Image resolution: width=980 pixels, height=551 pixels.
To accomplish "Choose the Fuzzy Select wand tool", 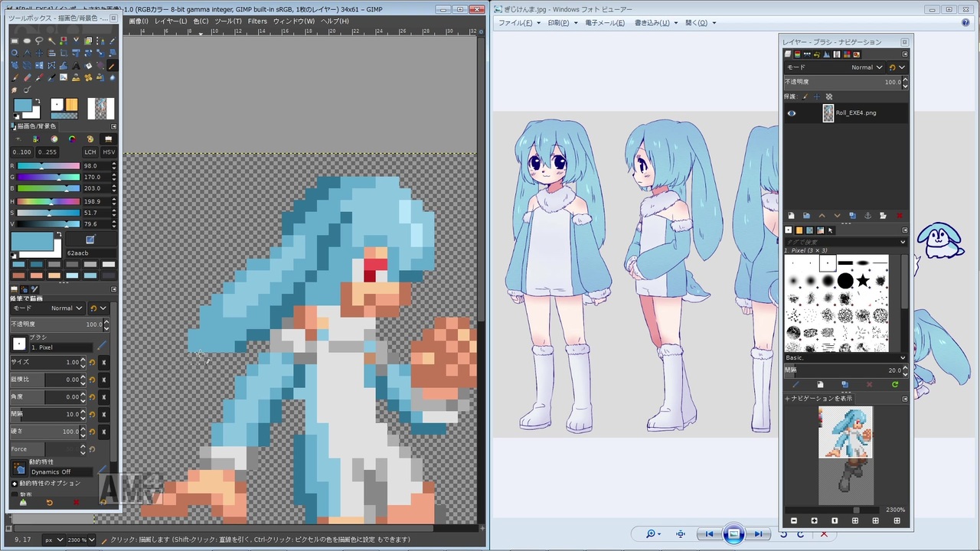I will [51, 41].
